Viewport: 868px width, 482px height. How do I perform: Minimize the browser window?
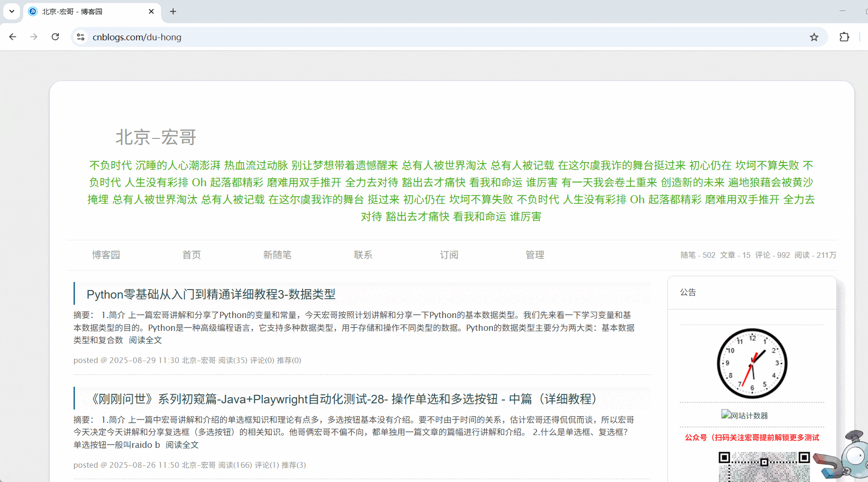(842, 11)
